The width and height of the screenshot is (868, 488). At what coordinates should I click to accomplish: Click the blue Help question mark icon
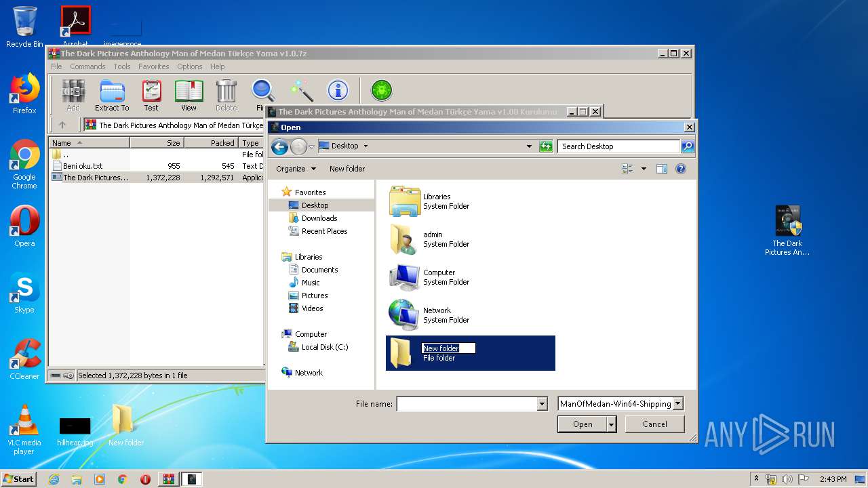point(681,169)
